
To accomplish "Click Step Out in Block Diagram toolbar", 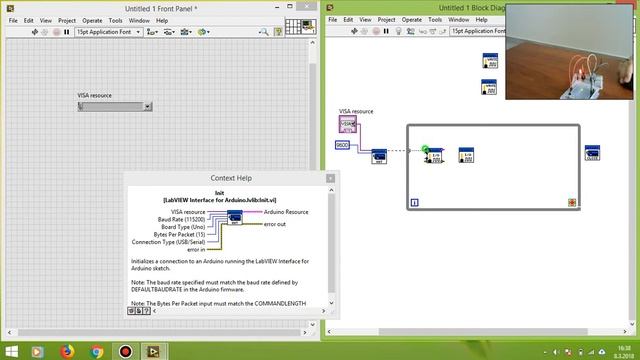I will 443,31.
